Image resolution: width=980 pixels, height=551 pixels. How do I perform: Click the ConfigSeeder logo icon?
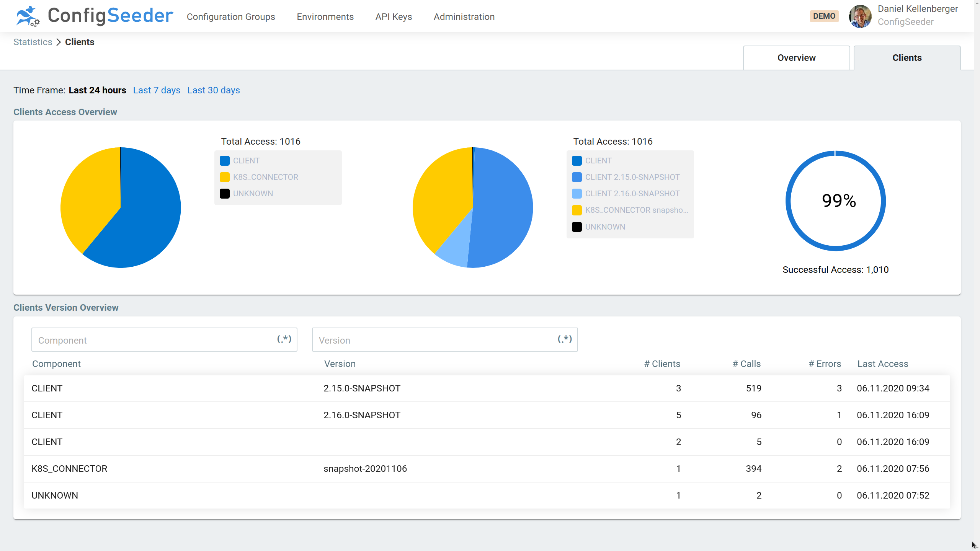pyautogui.click(x=27, y=16)
